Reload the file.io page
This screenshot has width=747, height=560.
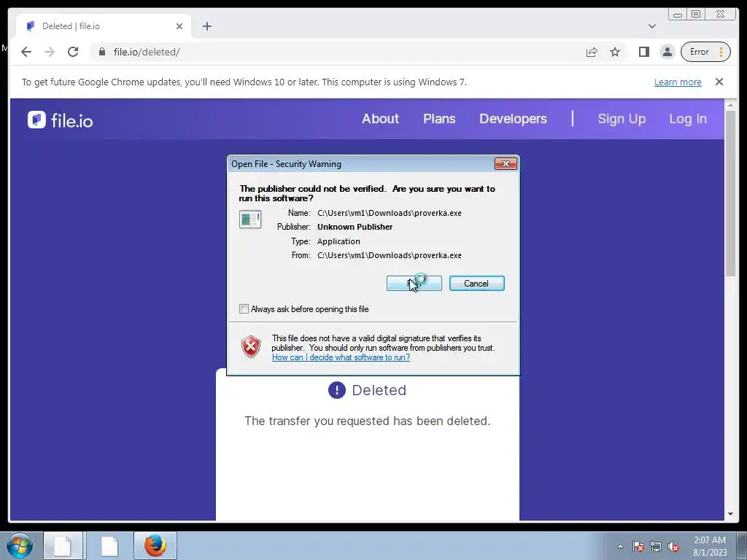pyautogui.click(x=73, y=52)
